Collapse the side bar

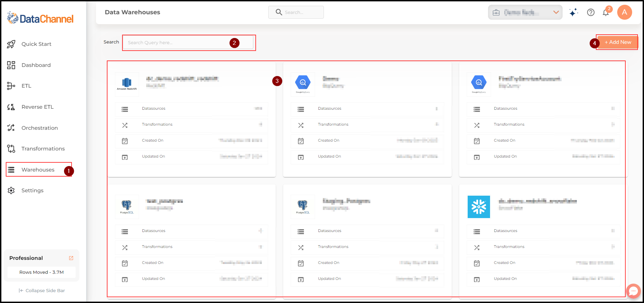pos(42,291)
